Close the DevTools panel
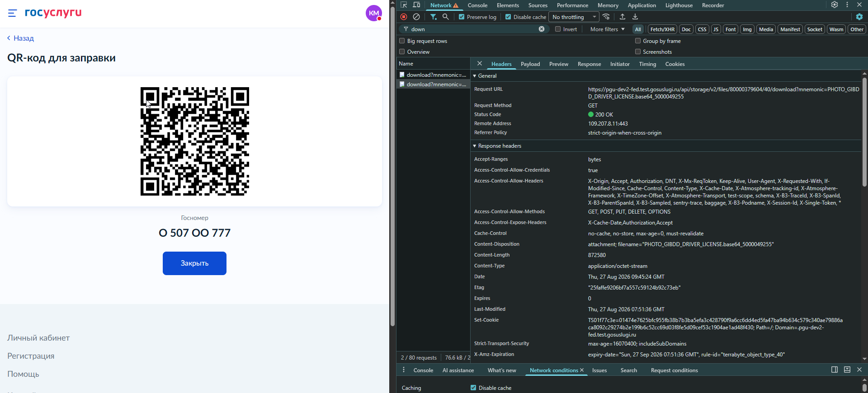 [859, 5]
